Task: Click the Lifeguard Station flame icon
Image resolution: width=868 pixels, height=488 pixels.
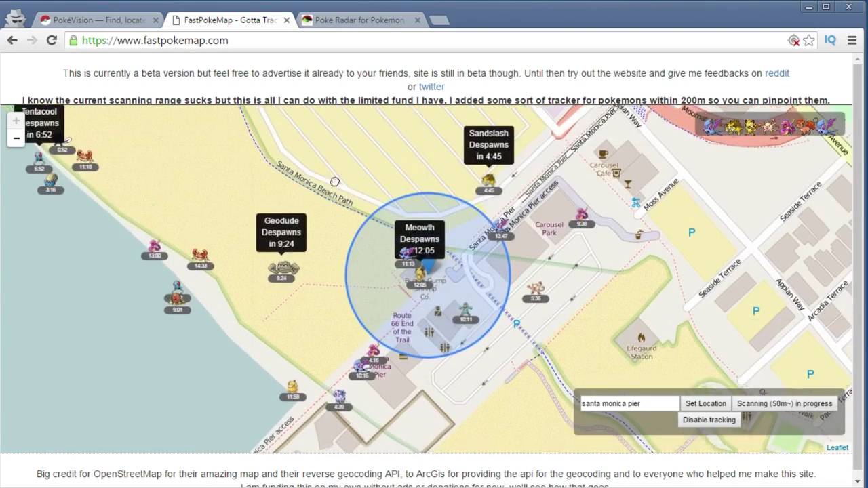Action: [x=642, y=337]
